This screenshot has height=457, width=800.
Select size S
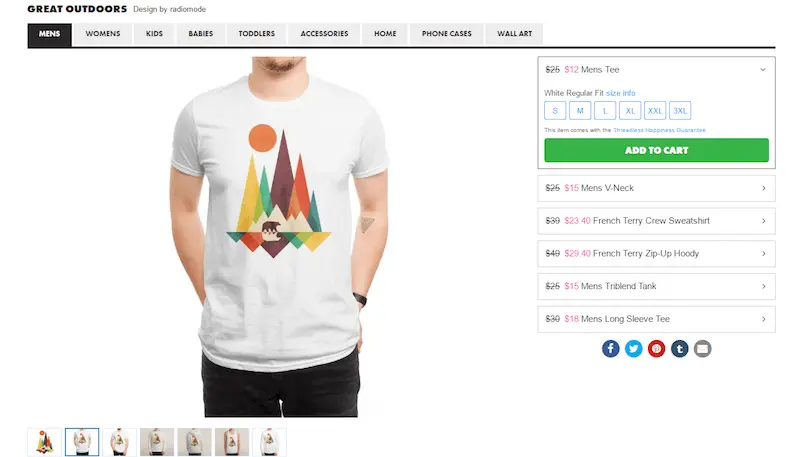click(x=555, y=111)
